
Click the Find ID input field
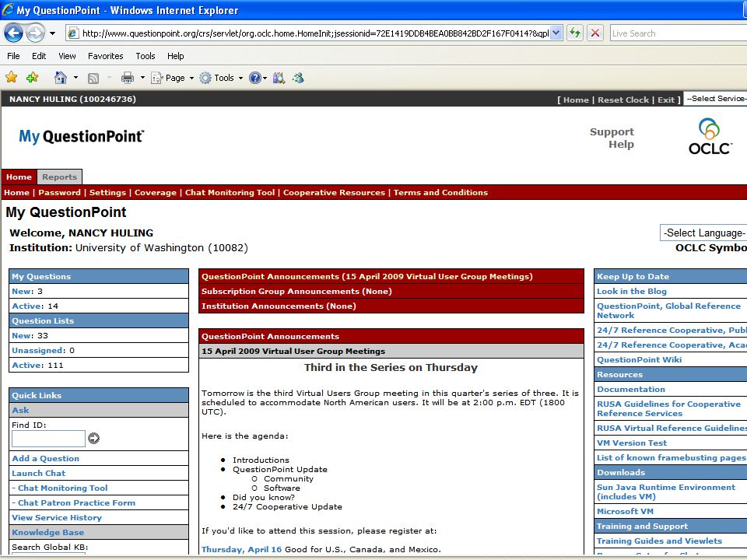click(x=48, y=439)
